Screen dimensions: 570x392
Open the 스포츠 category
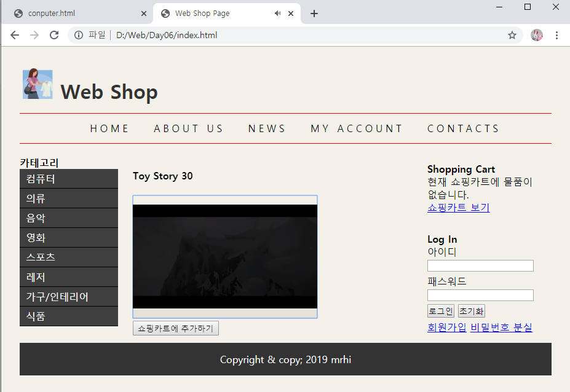pos(69,257)
